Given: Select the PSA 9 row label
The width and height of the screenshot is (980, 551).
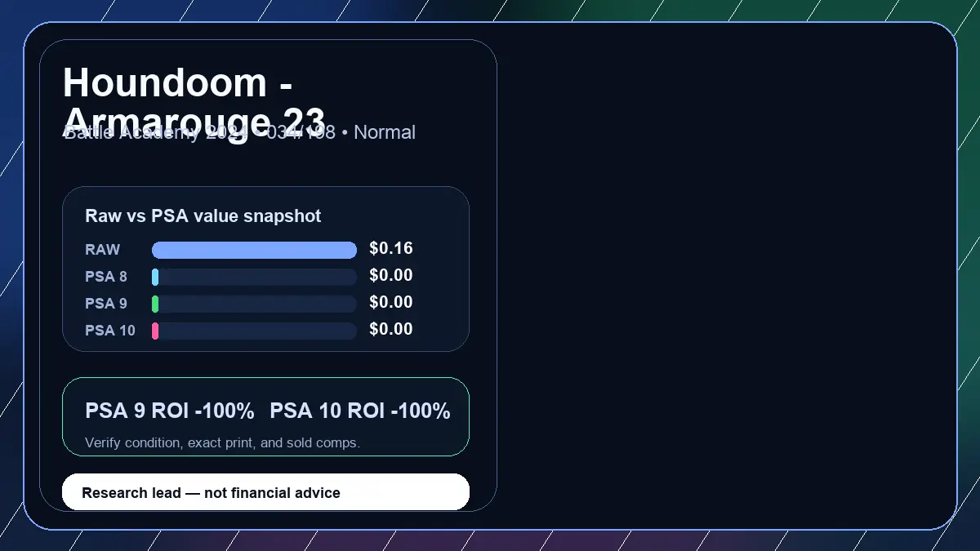Looking at the screenshot, I should pos(106,304).
